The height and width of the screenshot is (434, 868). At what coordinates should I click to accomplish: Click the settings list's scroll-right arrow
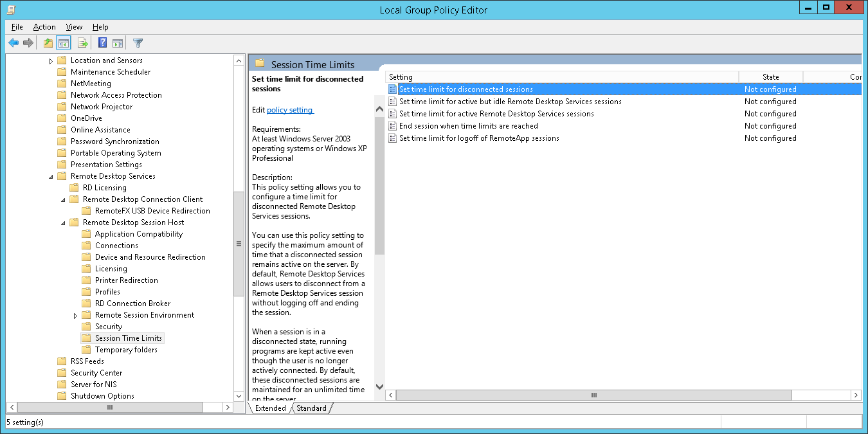856,395
